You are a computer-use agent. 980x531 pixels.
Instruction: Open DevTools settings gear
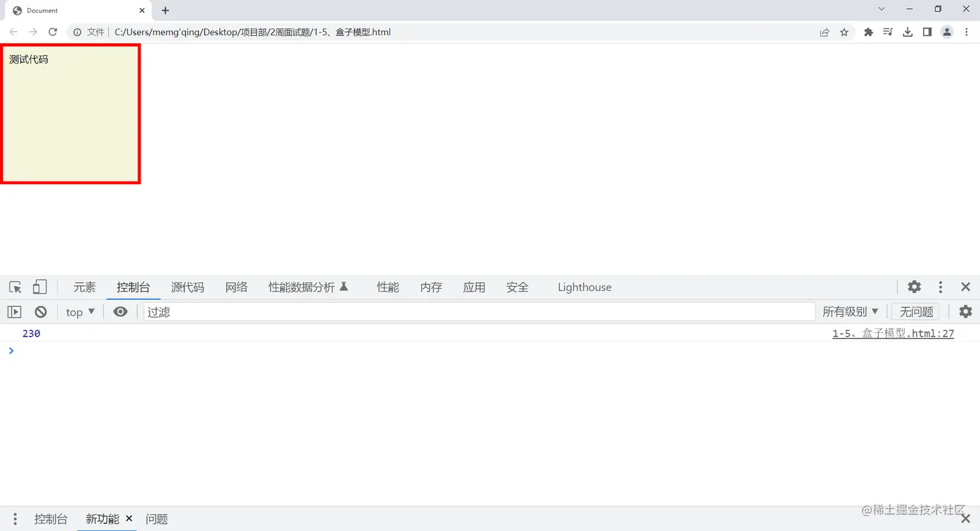(x=914, y=287)
